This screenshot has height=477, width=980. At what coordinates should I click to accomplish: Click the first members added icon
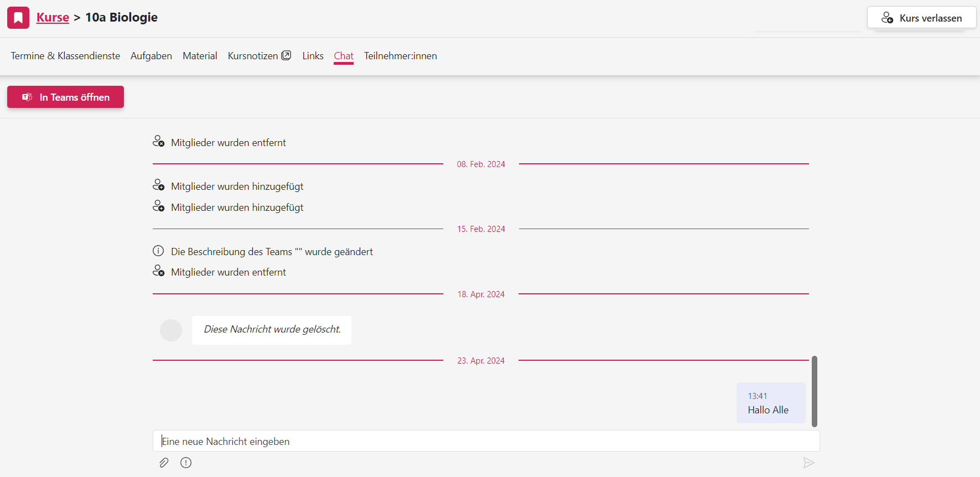158,185
